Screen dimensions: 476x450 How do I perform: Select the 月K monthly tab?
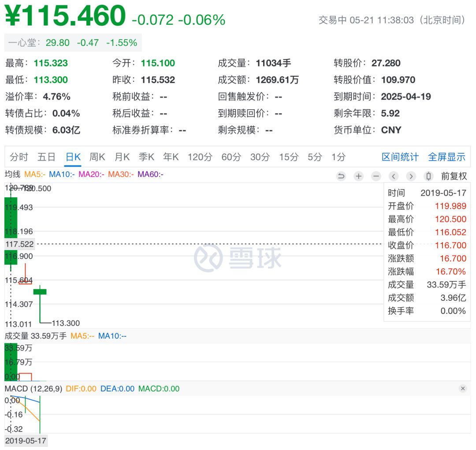[122, 157]
